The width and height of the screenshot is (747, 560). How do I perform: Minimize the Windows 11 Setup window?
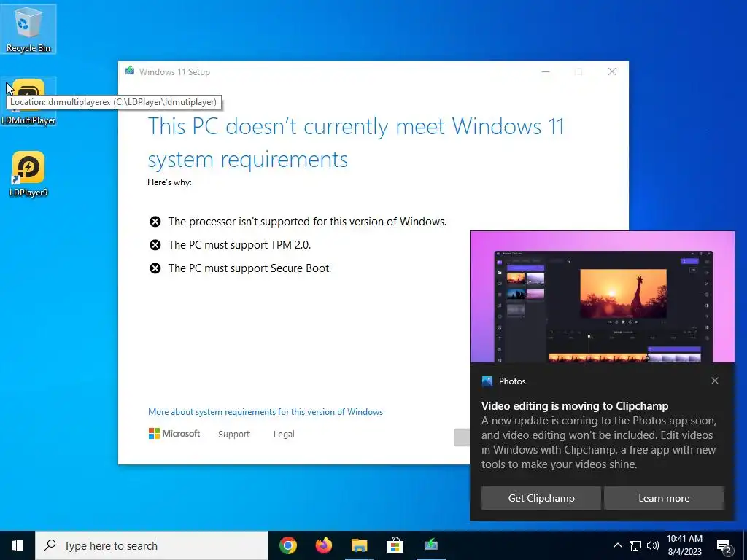(x=546, y=72)
